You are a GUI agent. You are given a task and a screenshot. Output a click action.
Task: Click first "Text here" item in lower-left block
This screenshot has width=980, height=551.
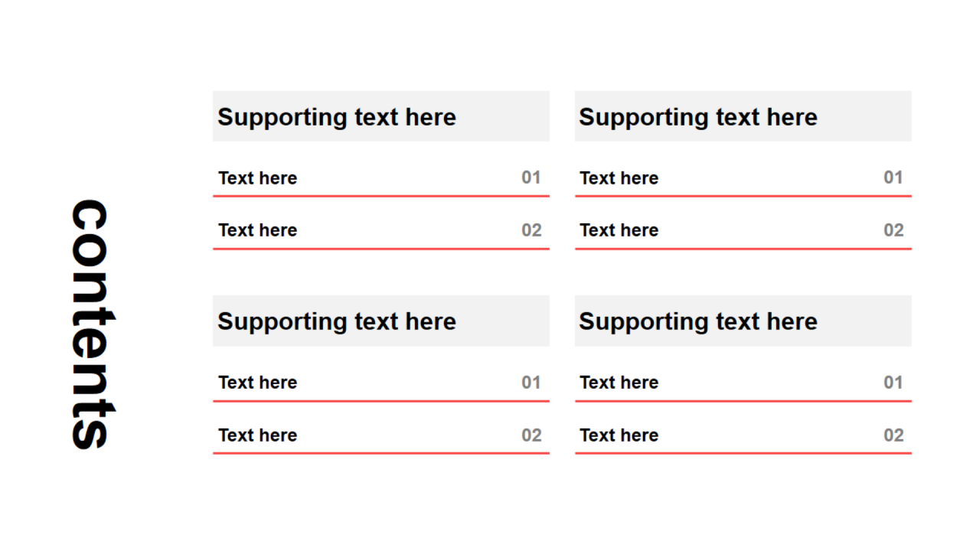pos(257,383)
